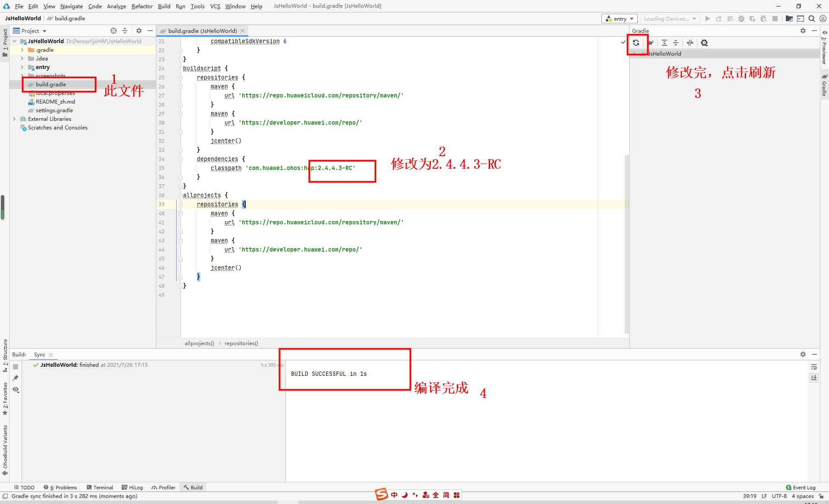The height and width of the screenshot is (504, 829).
Task: Open the Project view dropdown
Action: [30, 31]
